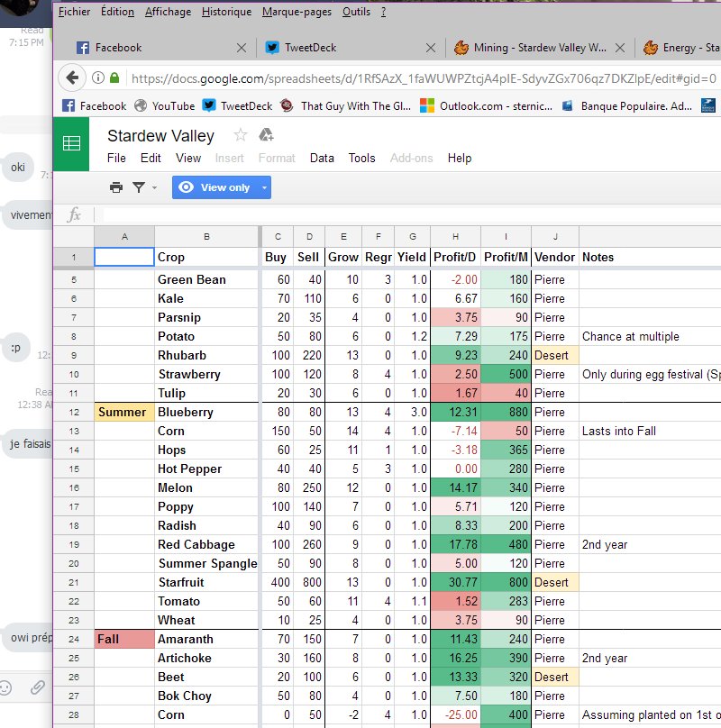The width and height of the screenshot is (721, 728).
Task: Open the Sheets Data menu
Action: pos(322,158)
